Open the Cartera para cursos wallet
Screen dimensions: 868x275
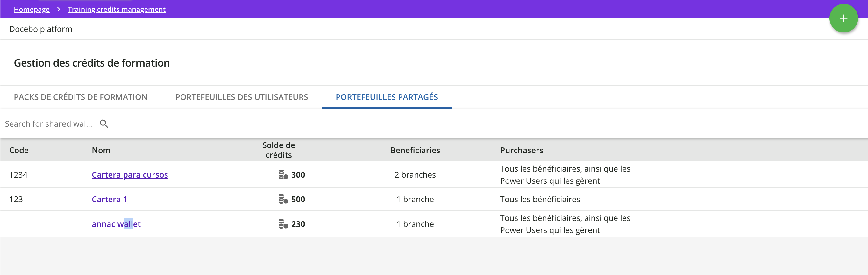click(x=130, y=174)
